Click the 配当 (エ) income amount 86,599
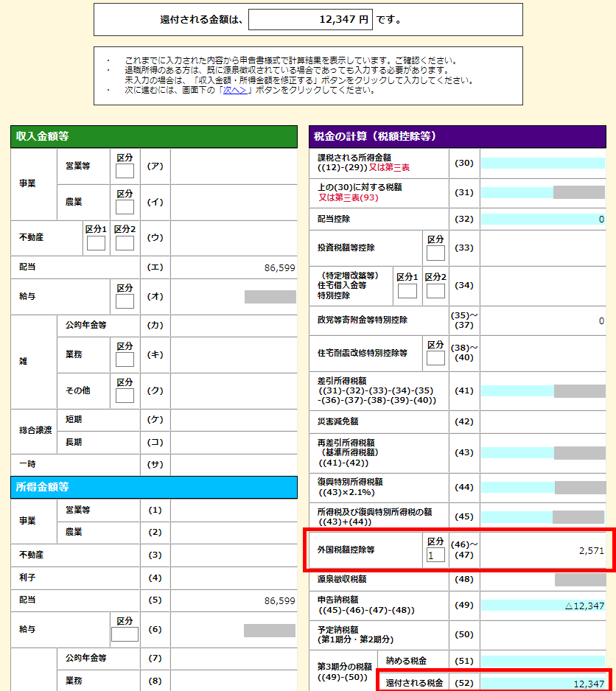The width and height of the screenshot is (616, 691). point(279,268)
